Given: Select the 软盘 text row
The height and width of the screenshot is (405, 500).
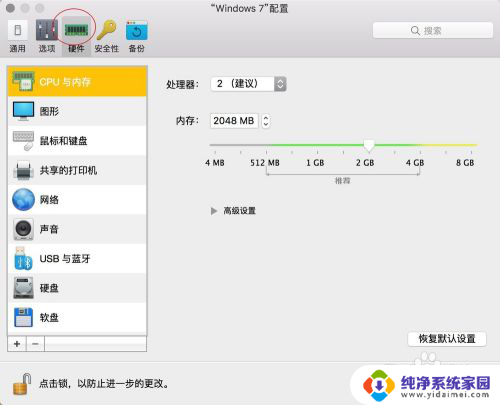Looking at the screenshot, I should 77,317.
